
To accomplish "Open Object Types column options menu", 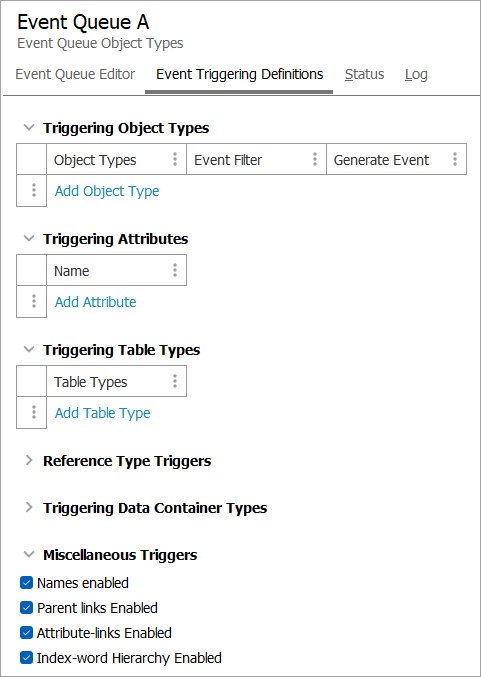I will [x=175, y=159].
